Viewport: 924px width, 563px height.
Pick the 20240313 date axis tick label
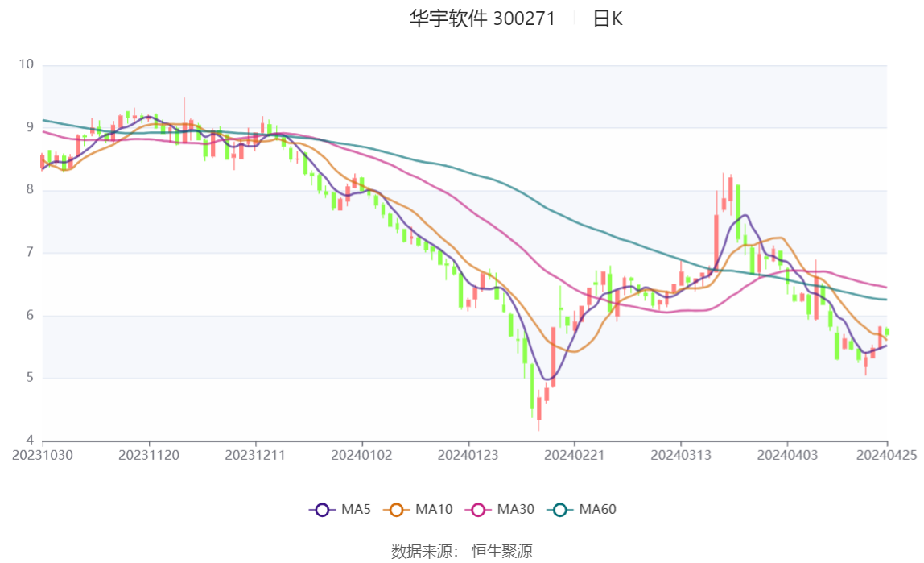tap(681, 455)
